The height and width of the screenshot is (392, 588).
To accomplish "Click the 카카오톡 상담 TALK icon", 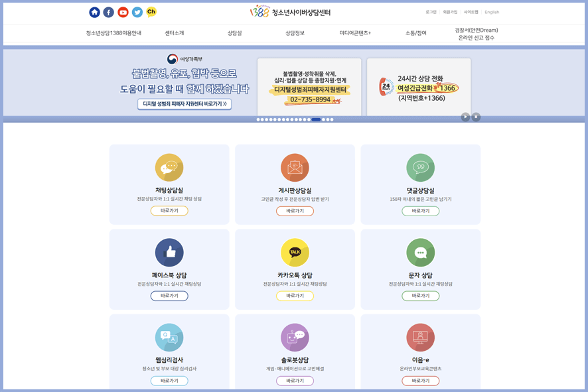I will tap(295, 253).
